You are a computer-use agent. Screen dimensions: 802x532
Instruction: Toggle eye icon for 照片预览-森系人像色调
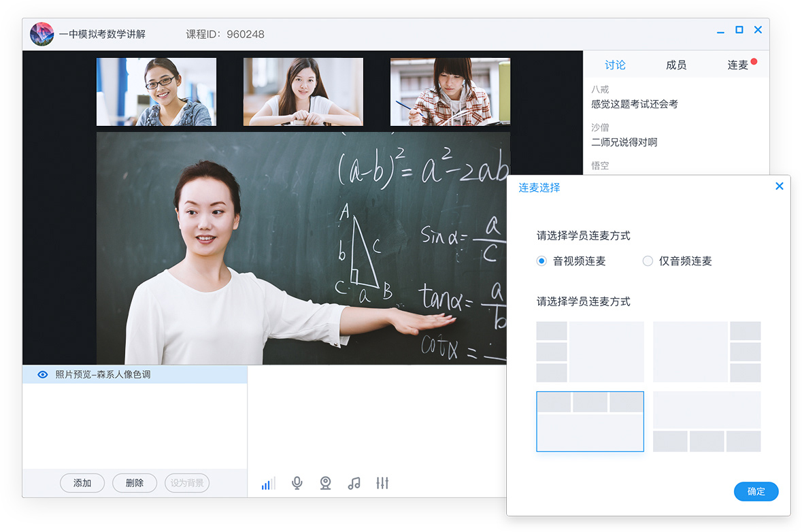[x=43, y=375]
